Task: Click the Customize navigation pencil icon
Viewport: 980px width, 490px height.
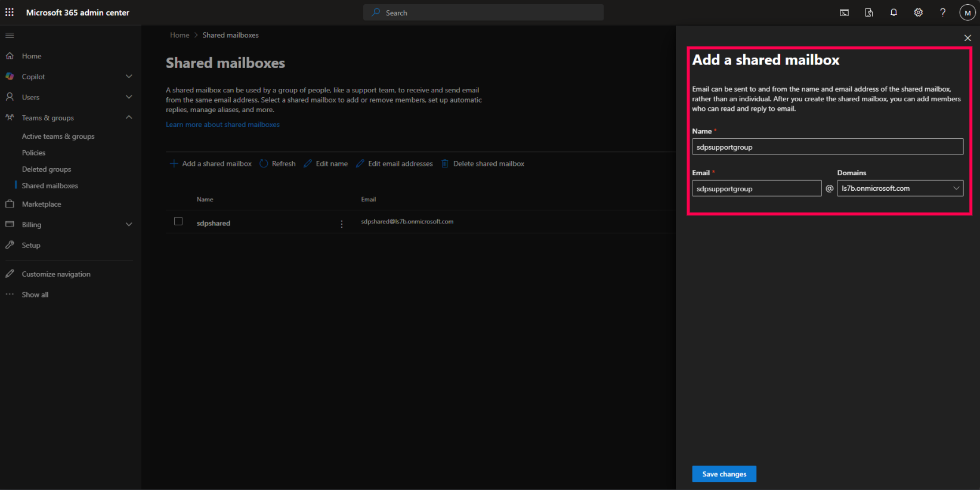Action: click(x=10, y=274)
